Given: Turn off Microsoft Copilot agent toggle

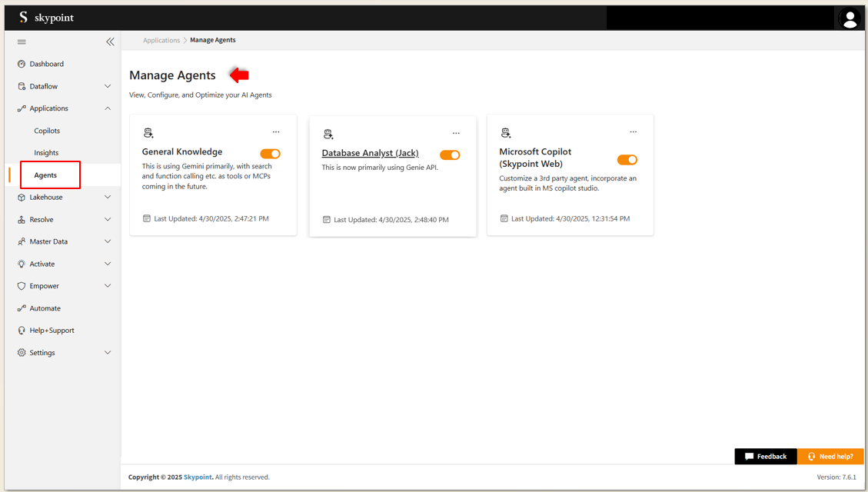Looking at the screenshot, I should click(627, 160).
